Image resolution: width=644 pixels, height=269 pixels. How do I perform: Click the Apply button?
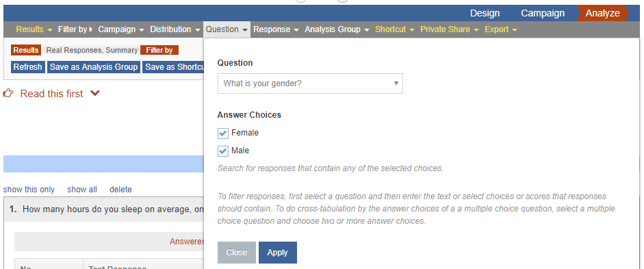pos(278,253)
